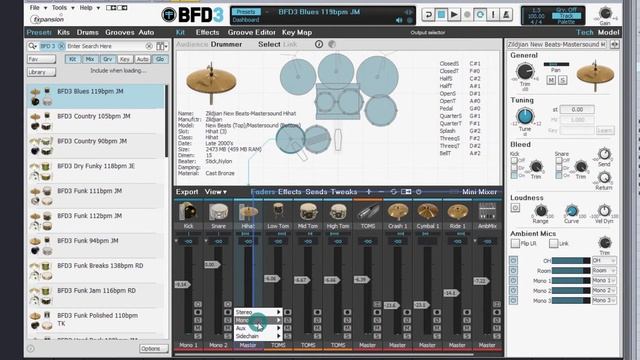
Task: Expand the Sidechain submenu in output popup
Action: (x=258, y=336)
